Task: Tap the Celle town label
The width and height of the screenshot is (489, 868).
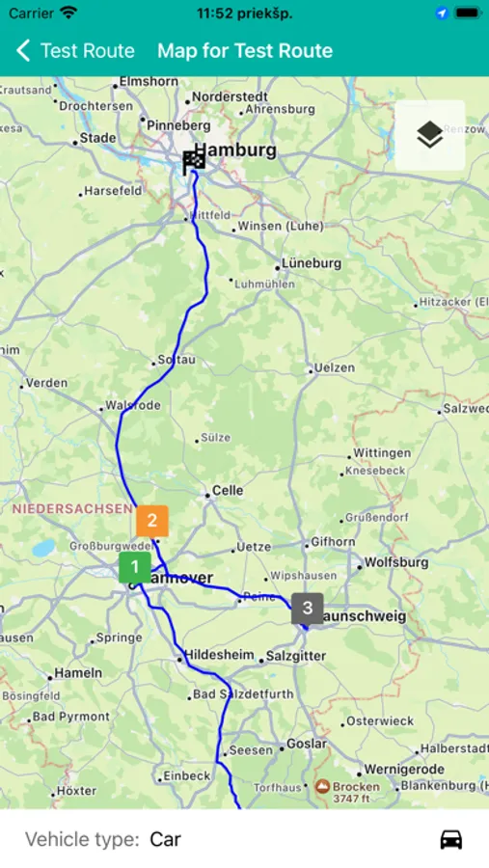Action: point(227,491)
